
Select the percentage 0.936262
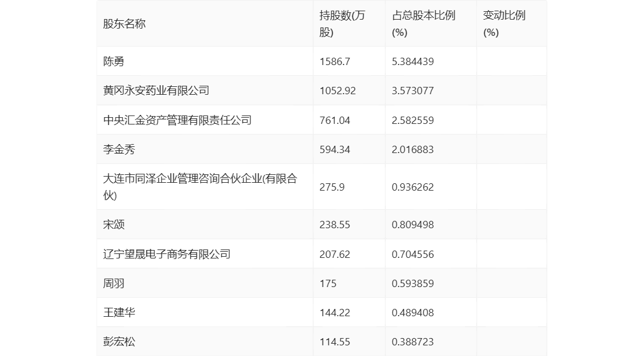412,187
